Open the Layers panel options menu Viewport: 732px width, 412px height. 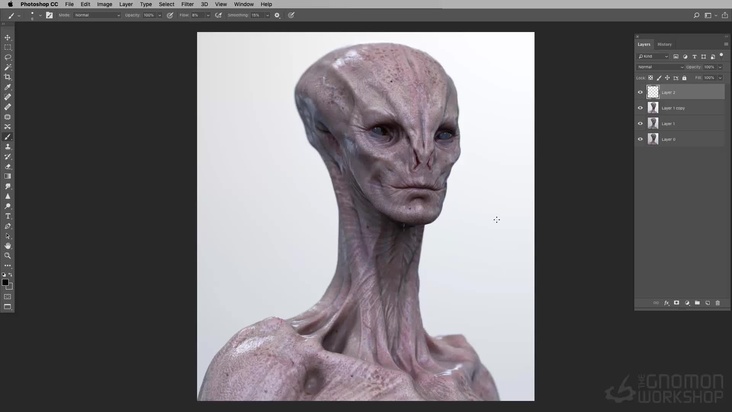(x=725, y=44)
